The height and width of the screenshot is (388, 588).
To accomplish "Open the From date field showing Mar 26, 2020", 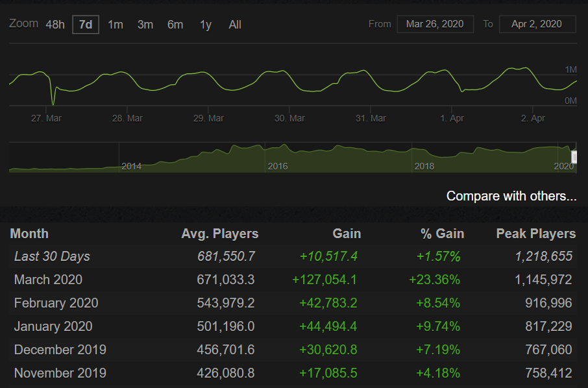I will (x=435, y=23).
